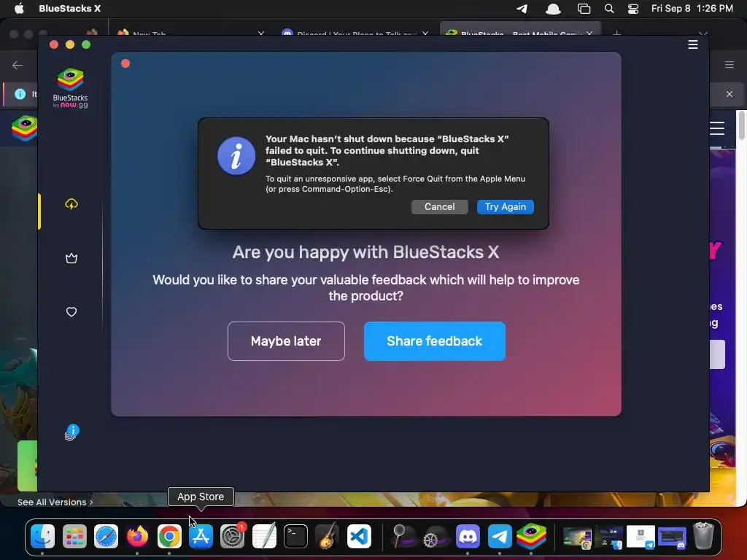Click the info stack icon in the sidebar
The image size is (747, 560).
(x=71, y=432)
